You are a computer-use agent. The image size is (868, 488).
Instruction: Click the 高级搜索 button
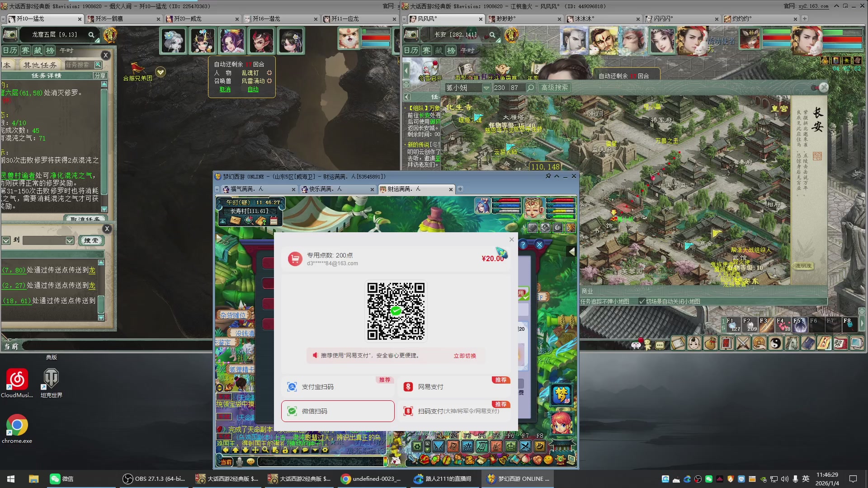click(x=554, y=88)
